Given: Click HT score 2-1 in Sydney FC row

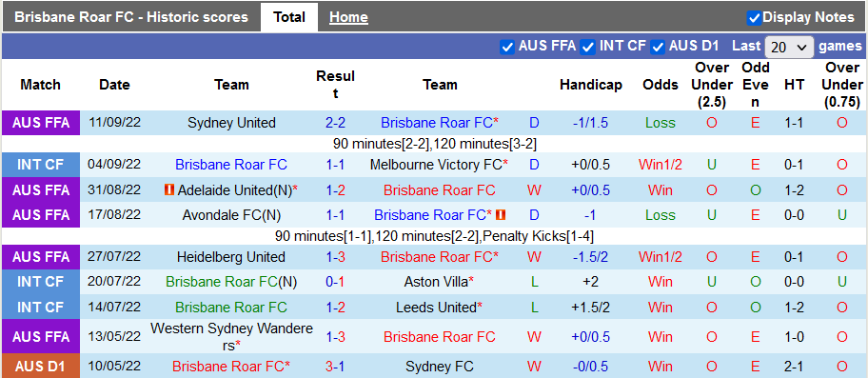Looking at the screenshot, I should (x=795, y=367).
